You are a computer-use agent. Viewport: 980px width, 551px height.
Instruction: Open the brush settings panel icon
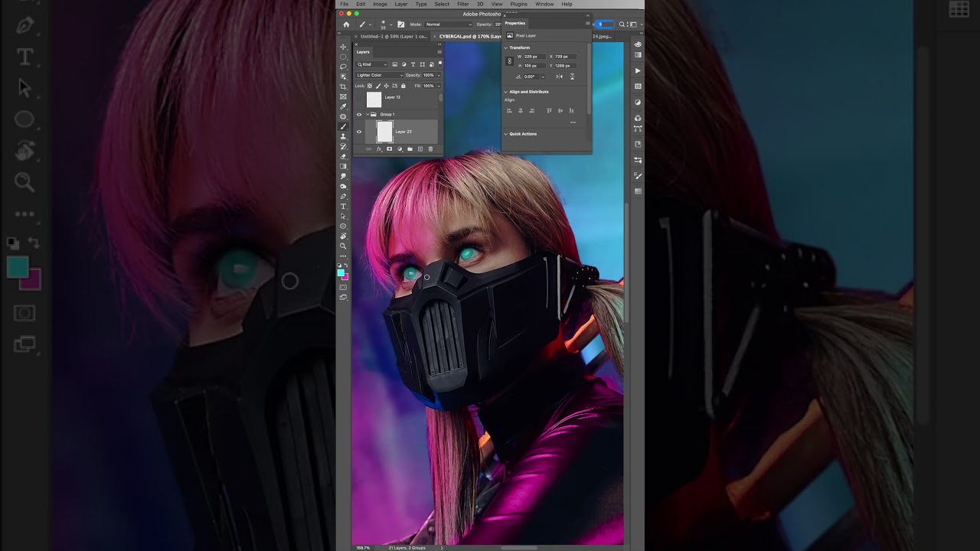click(x=400, y=24)
